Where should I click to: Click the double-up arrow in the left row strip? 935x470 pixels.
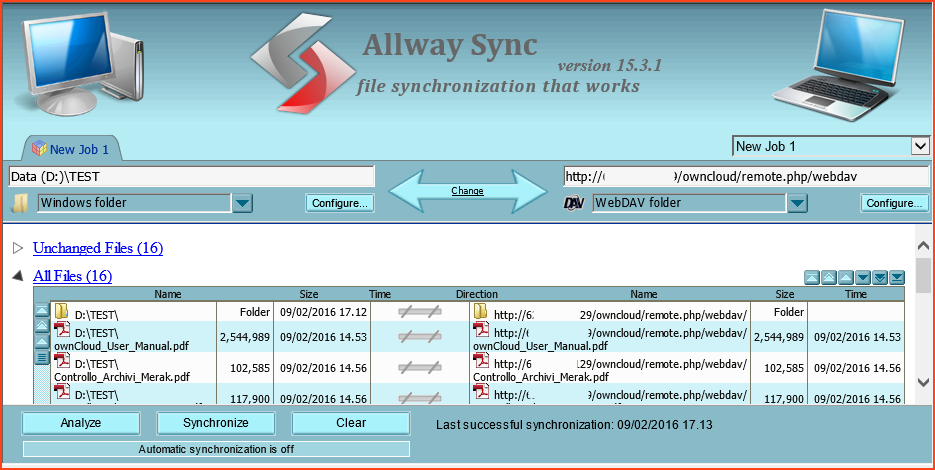(42, 326)
